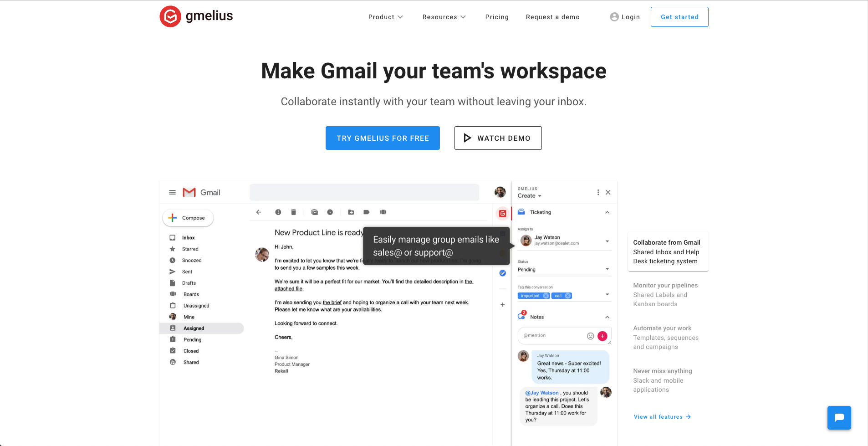Viewport: 868px width, 446px height.
Task: Click the plus add-on icon in side panel
Action: [503, 305]
